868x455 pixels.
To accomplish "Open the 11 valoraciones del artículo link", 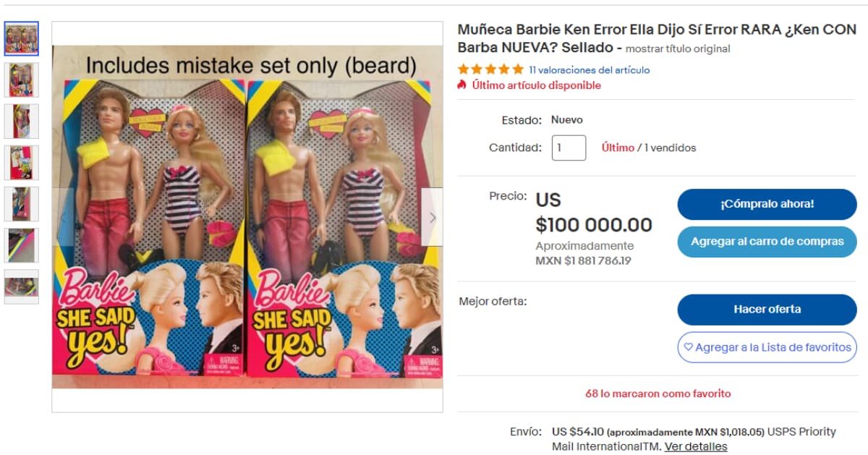I will point(589,70).
